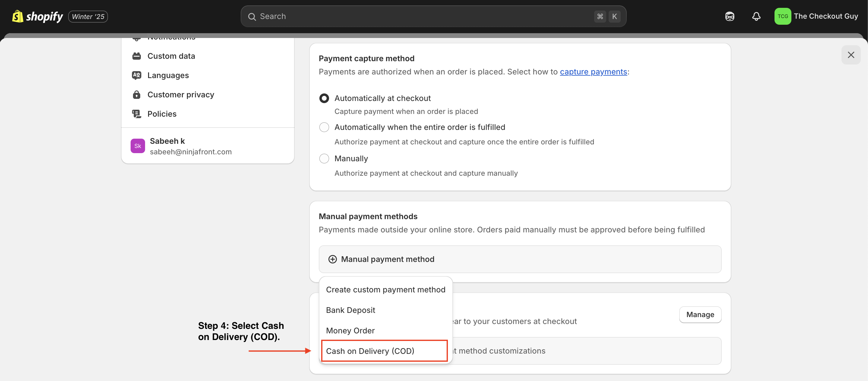
Task: Click the Policies icon in sidebar
Action: [x=136, y=114]
